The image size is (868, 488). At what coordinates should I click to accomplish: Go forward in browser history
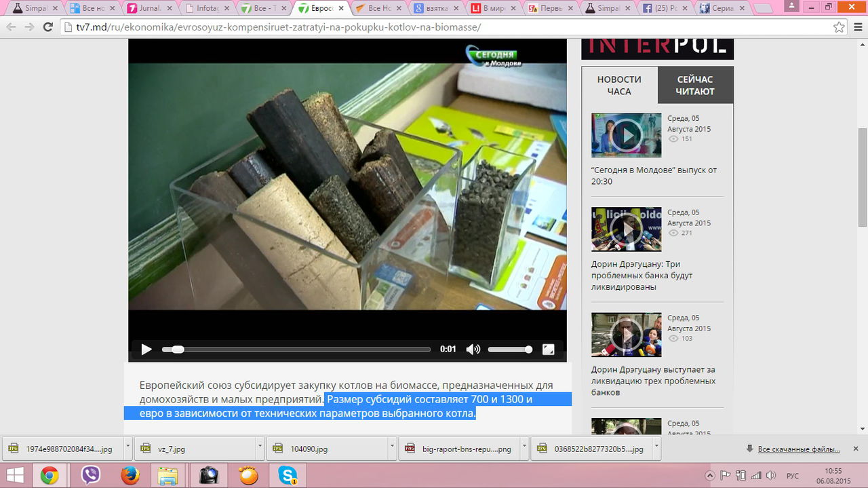[29, 27]
